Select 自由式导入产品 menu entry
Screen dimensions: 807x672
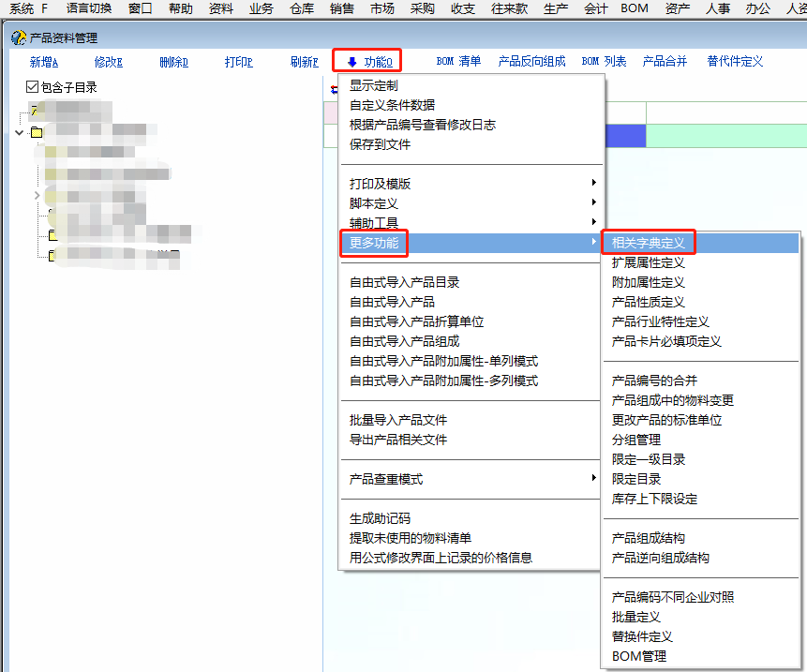[392, 302]
